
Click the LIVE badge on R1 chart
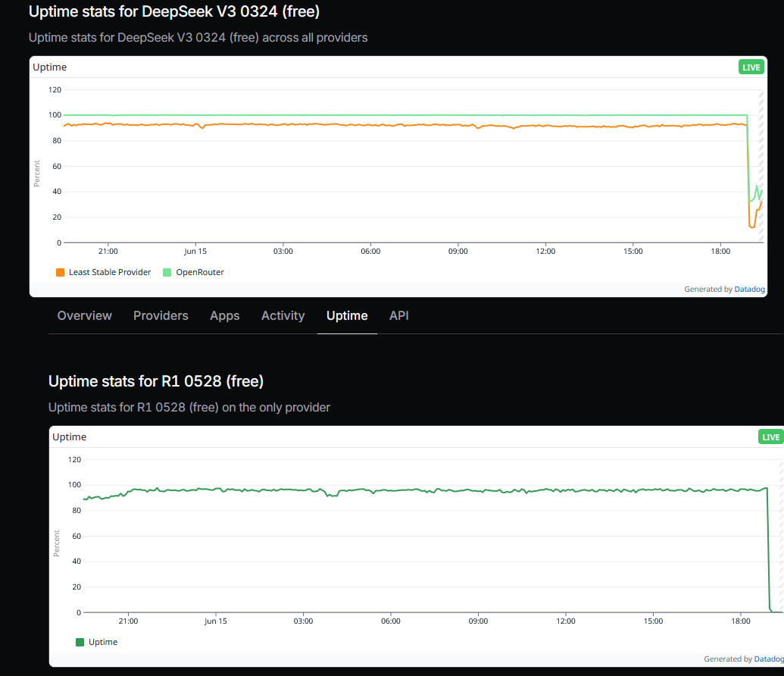pos(770,437)
